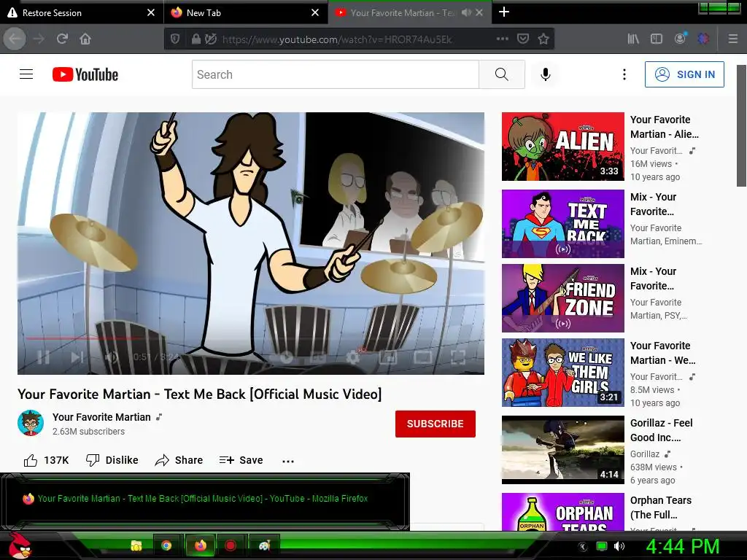Viewport: 747px width, 560px height.
Task: Submit search with magnifying glass button
Action: 502,74
